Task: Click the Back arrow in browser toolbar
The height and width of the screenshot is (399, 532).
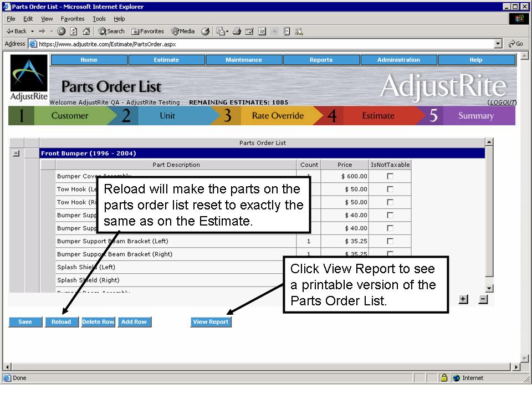Action: point(16,31)
